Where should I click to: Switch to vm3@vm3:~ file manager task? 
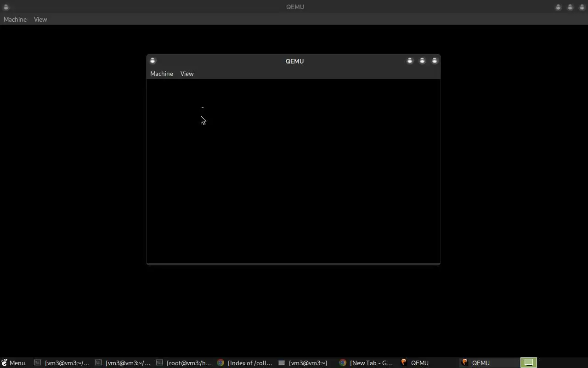coord(306,363)
